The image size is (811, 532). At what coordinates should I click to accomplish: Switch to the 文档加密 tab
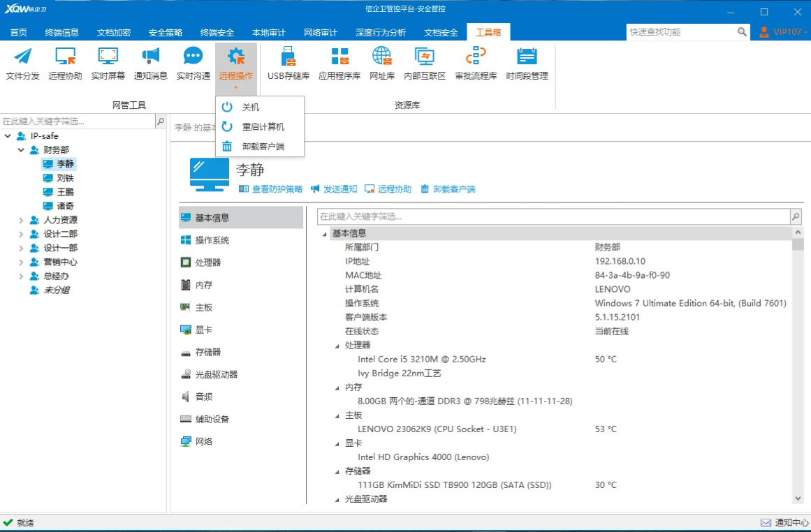[x=114, y=32]
